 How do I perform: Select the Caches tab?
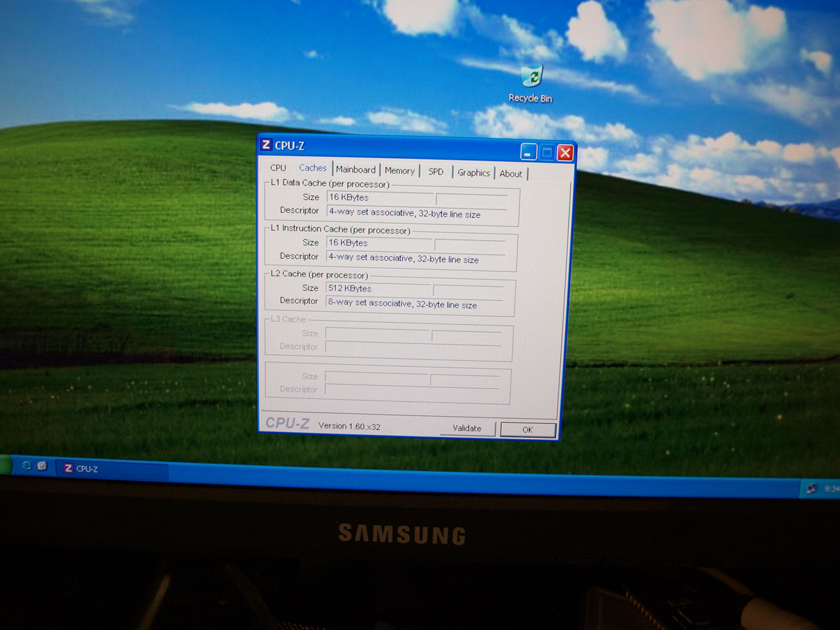pos(313,168)
